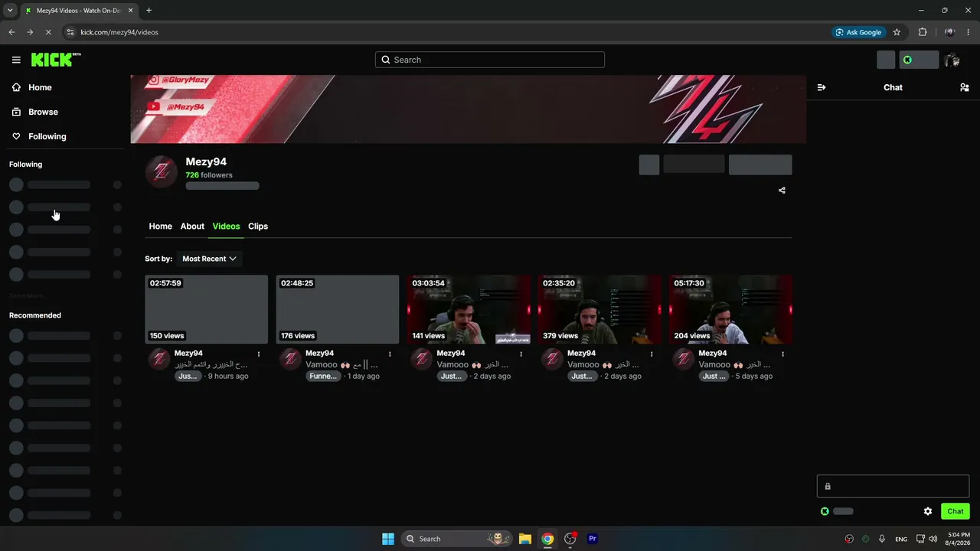Click the microphone icon in system tray
Image resolution: width=980 pixels, height=551 pixels.
(x=882, y=539)
